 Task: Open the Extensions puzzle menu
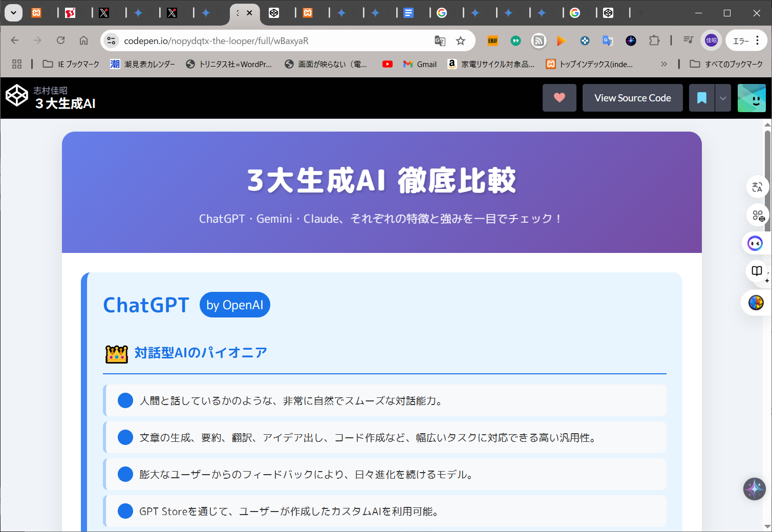click(x=654, y=40)
